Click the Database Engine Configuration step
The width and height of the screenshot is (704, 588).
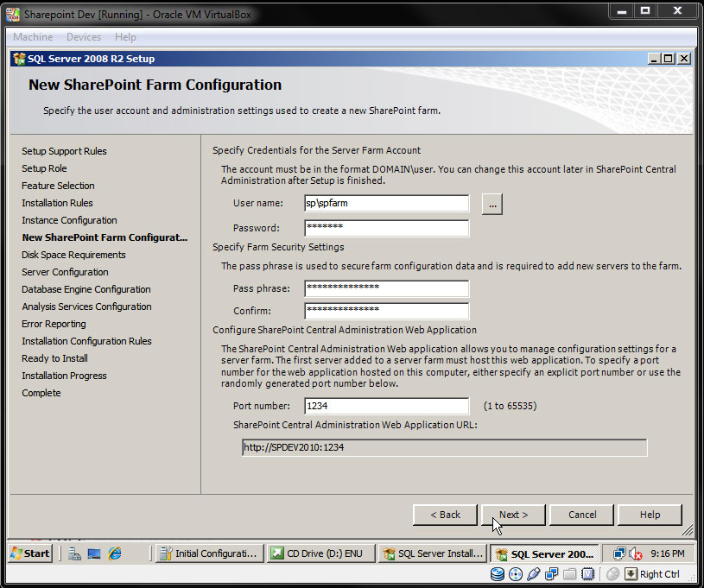tap(86, 289)
